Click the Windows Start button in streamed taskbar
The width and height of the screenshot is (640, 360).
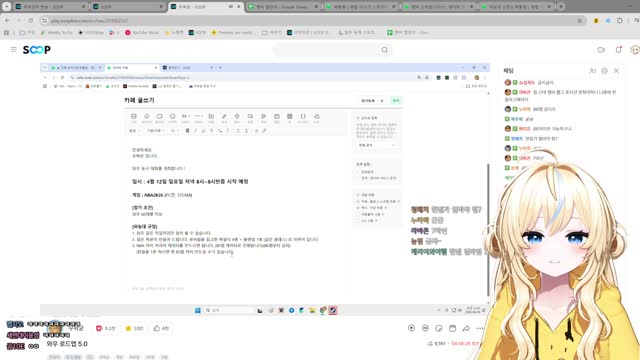click(x=198, y=311)
